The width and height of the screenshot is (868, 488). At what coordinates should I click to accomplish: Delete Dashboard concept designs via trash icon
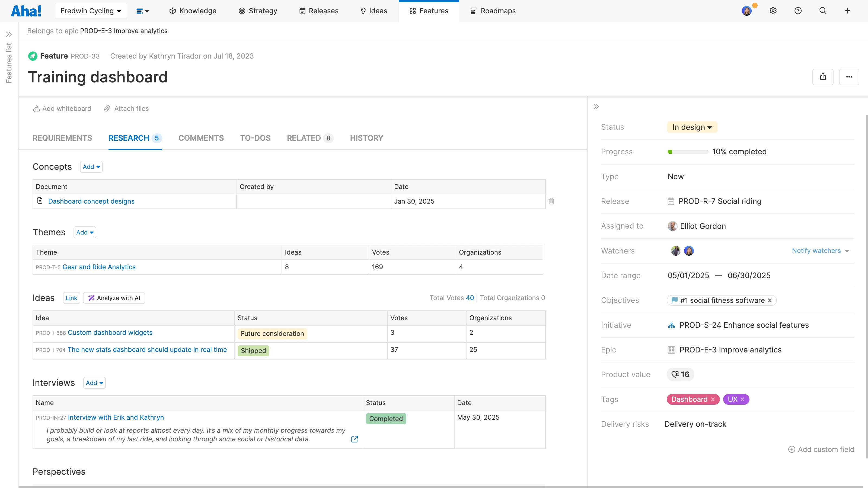(551, 201)
